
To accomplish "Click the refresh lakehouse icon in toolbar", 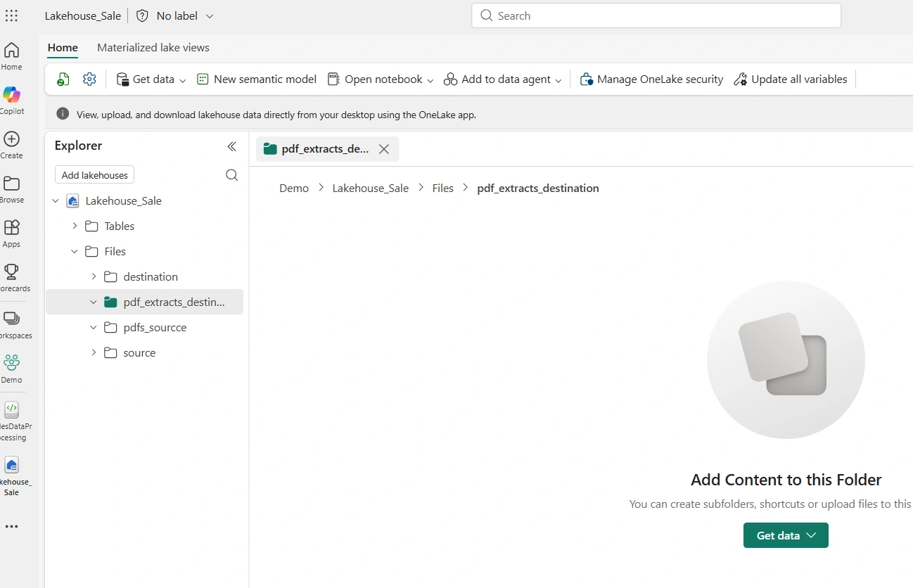I will 63,79.
